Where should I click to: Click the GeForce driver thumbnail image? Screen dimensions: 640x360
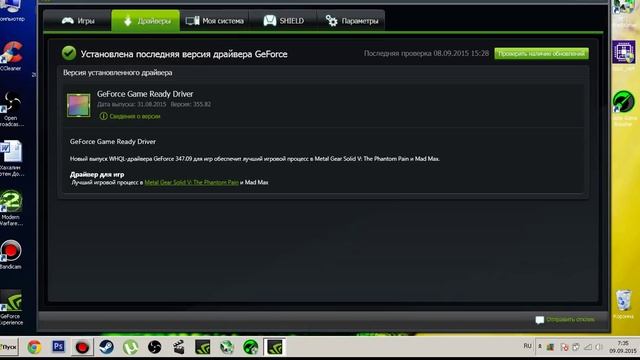78,105
